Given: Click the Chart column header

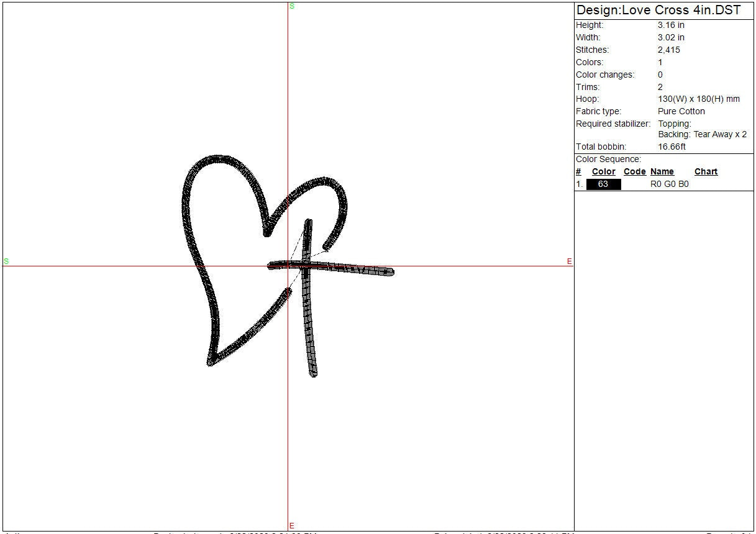Looking at the screenshot, I should click(x=706, y=172).
